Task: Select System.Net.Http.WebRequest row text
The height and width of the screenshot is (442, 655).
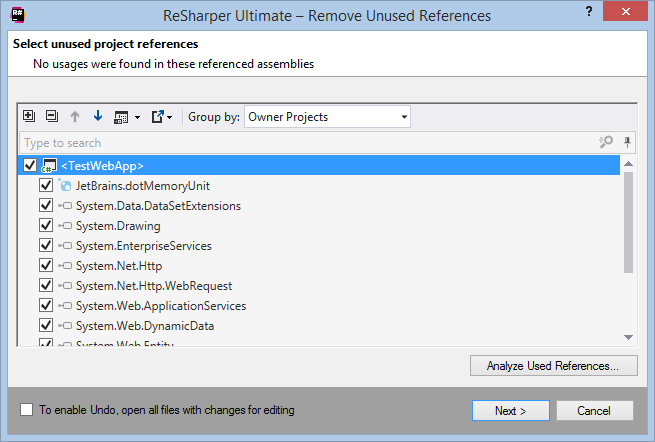Action: click(154, 286)
